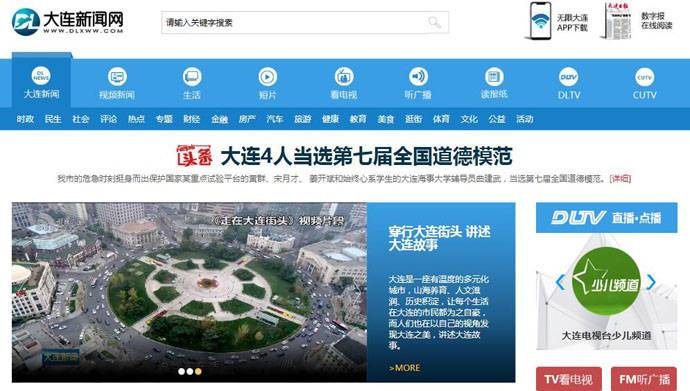This screenshot has width=690, height=391.
Task: Open the 数字报 online newspaper thumbnail
Action: coord(618,21)
